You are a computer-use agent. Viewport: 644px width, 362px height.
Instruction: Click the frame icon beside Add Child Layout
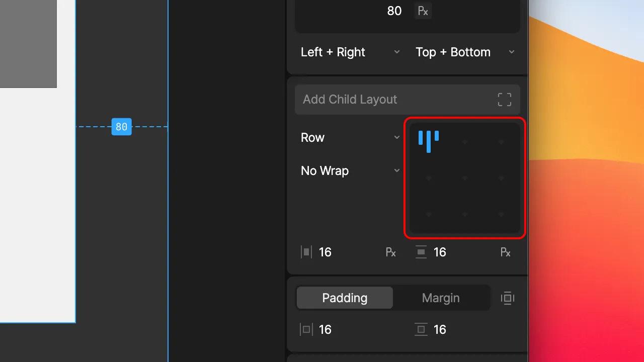coord(505,100)
